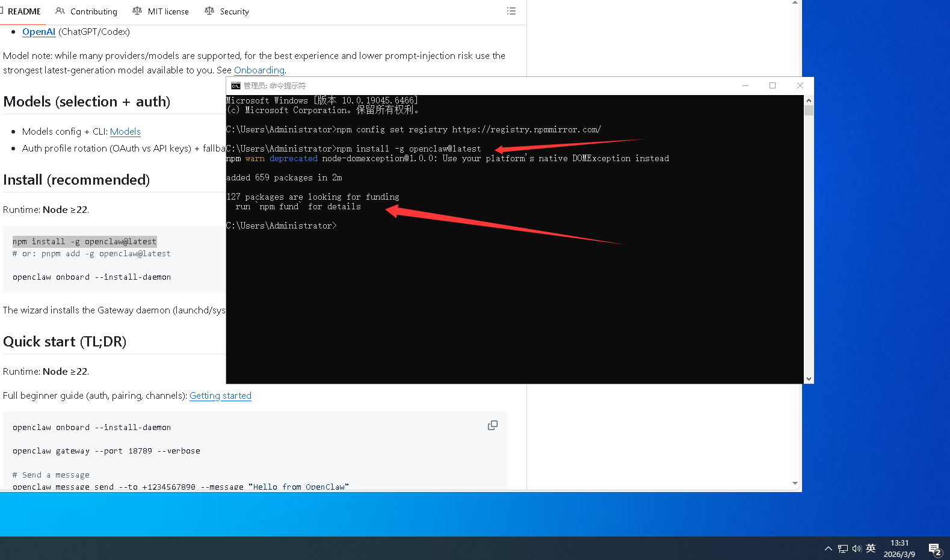Select the MIT license tab

[161, 11]
